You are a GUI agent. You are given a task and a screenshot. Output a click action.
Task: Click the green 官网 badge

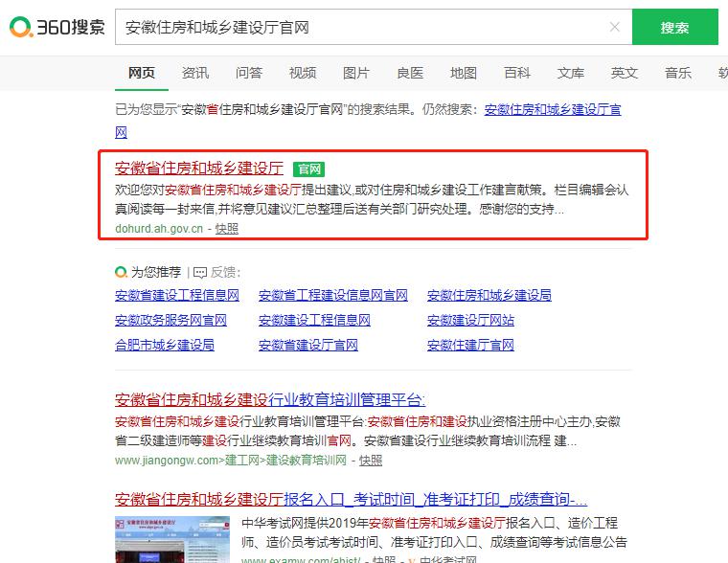(308, 169)
